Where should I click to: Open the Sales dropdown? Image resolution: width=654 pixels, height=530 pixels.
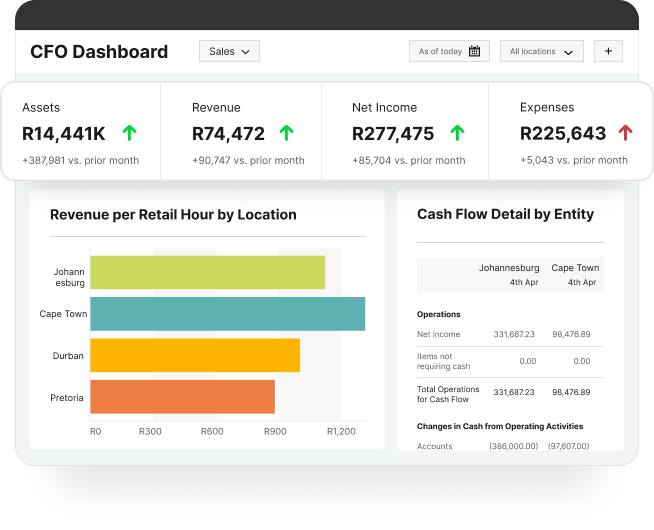click(x=229, y=51)
